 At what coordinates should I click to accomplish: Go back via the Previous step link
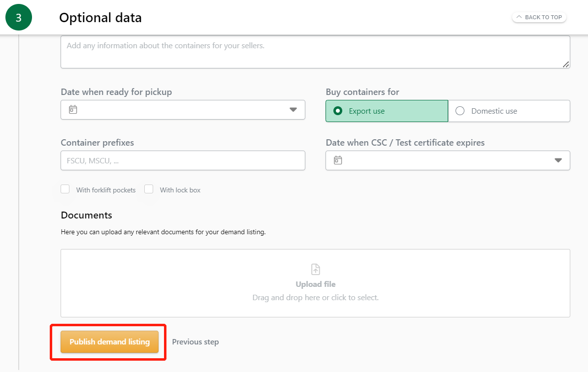(x=196, y=342)
